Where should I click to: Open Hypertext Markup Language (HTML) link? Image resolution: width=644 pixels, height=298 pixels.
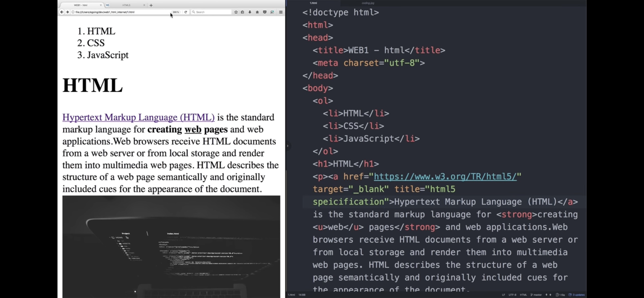pyautogui.click(x=138, y=117)
